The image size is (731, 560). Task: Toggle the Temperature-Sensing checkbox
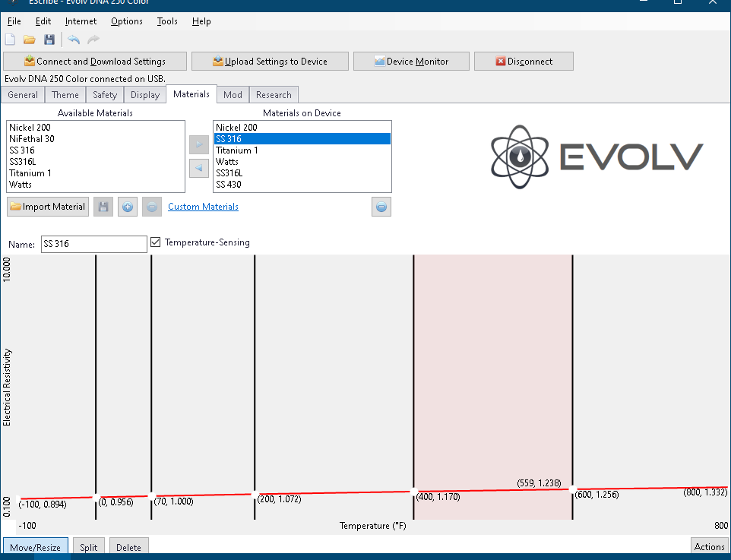pyautogui.click(x=156, y=242)
